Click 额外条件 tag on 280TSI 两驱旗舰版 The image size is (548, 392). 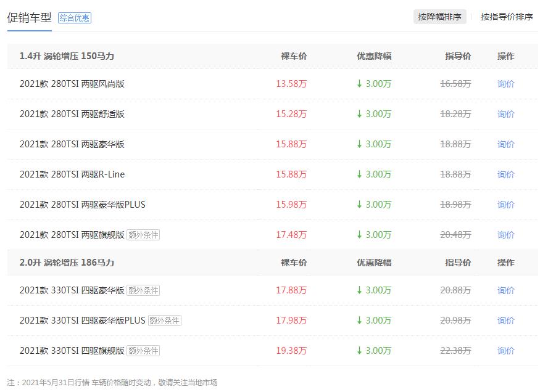143,235
